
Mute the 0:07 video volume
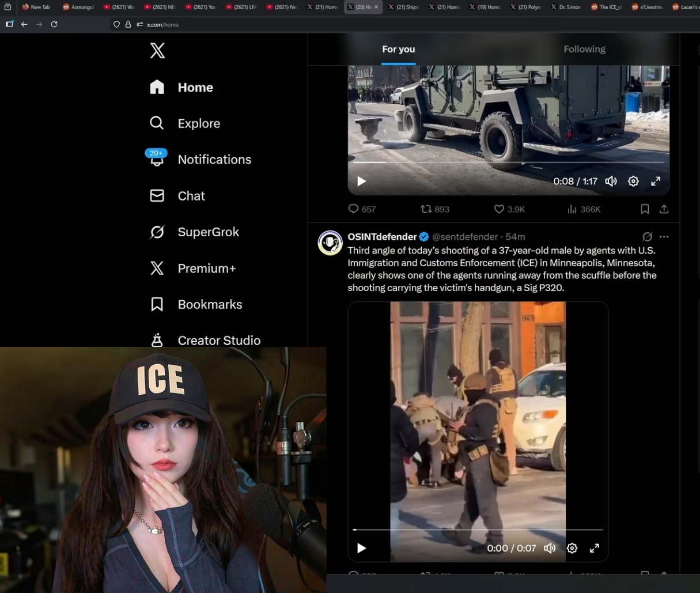click(550, 548)
